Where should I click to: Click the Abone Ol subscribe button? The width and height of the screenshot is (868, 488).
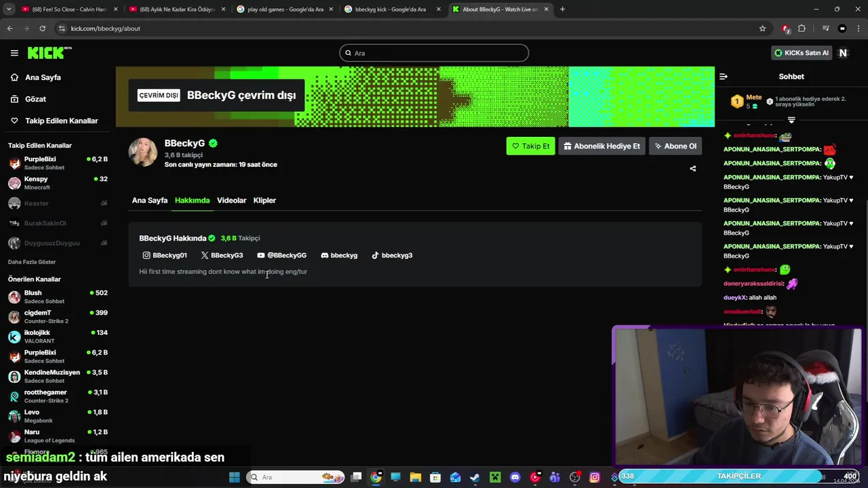pyautogui.click(x=675, y=146)
